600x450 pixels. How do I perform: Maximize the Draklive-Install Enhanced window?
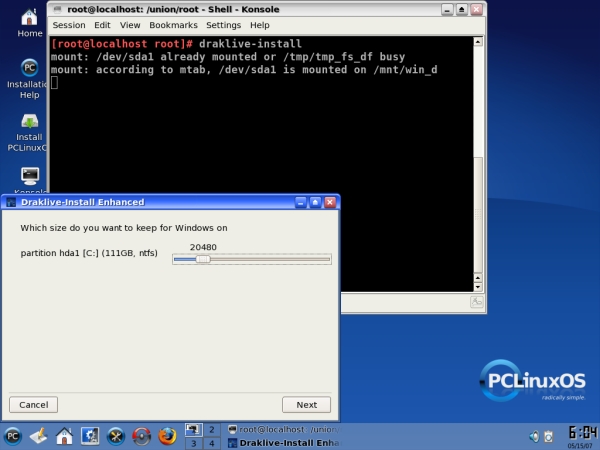coord(315,202)
